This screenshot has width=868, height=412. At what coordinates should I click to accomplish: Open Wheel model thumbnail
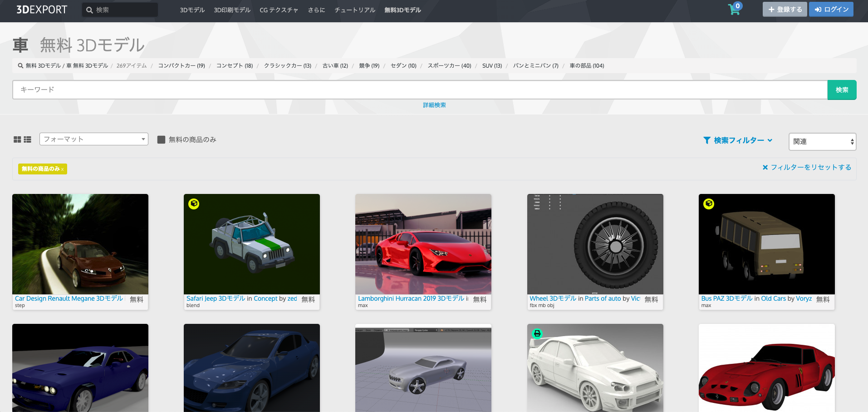click(595, 244)
